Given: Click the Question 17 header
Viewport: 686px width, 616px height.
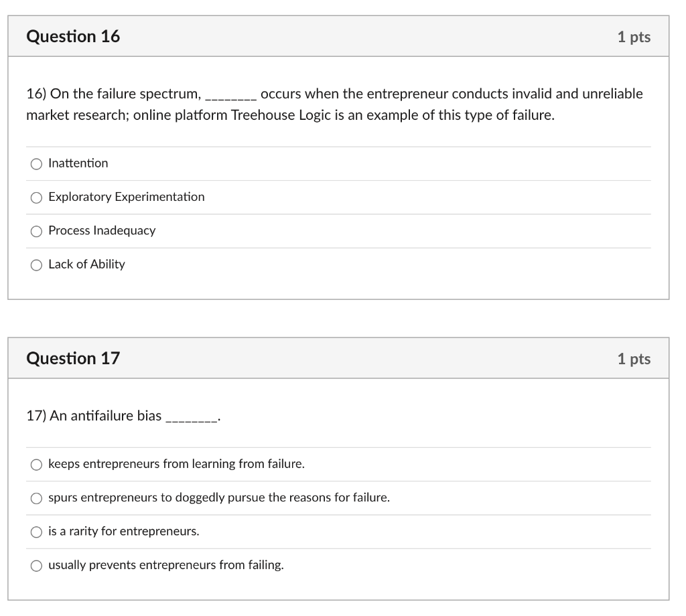Looking at the screenshot, I should [73, 358].
